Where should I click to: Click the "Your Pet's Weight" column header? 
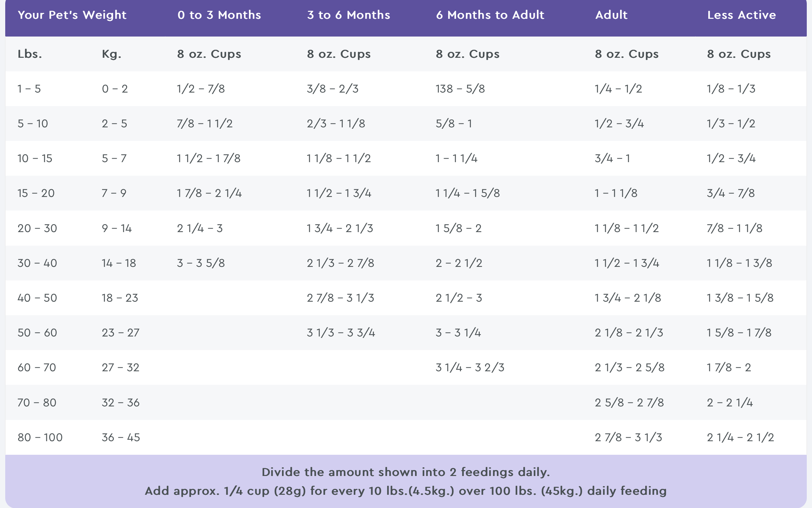click(72, 15)
